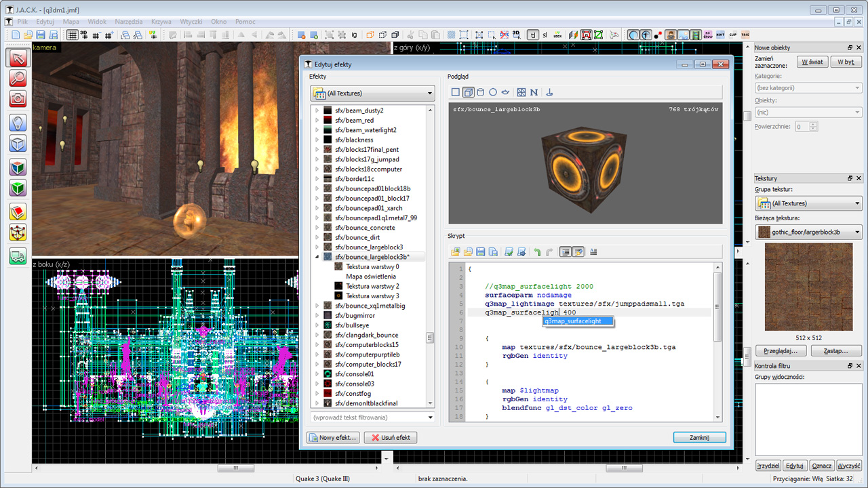Click the font settings icon in script toolbar
The height and width of the screenshot is (488, 868).
[593, 252]
